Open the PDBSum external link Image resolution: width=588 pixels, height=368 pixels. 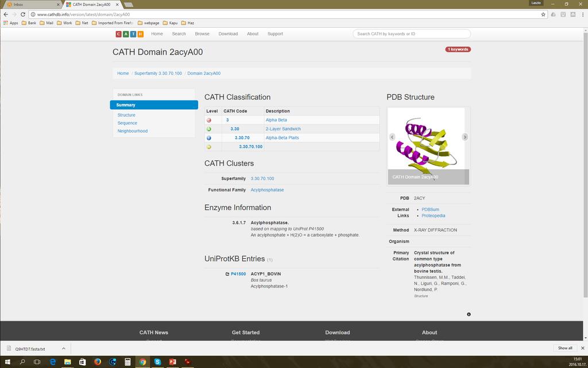pyautogui.click(x=430, y=209)
